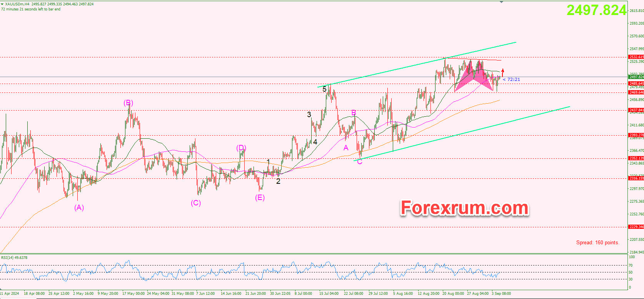Select the red 2485.645 price tag
This screenshot has height=299, width=644.
[x=636, y=84]
